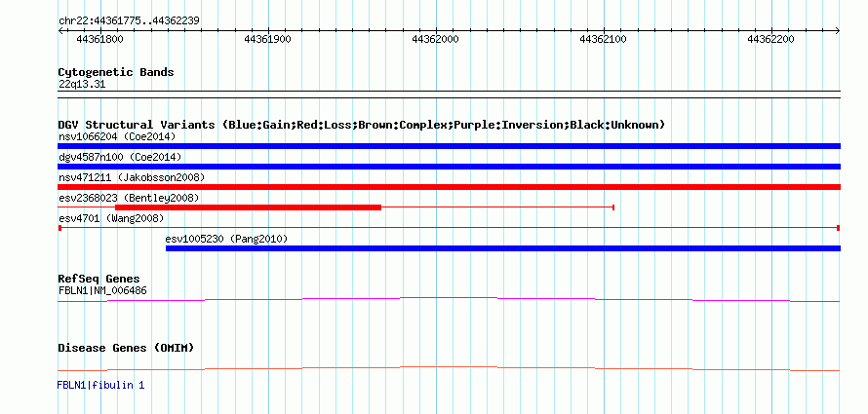
Task: Click ruler position 44362200
Action: click(771, 39)
